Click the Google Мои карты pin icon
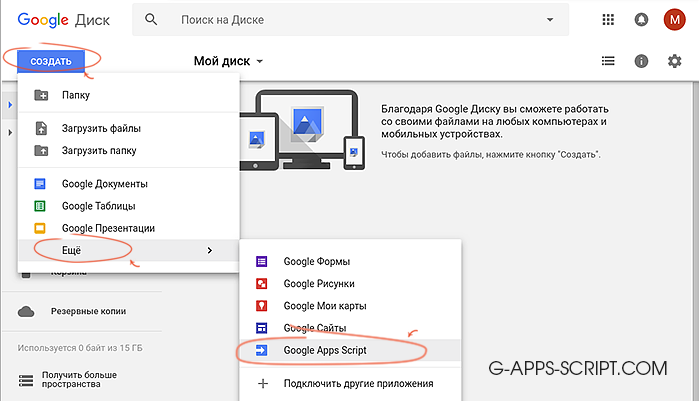This screenshot has width=700, height=401. coord(262,306)
